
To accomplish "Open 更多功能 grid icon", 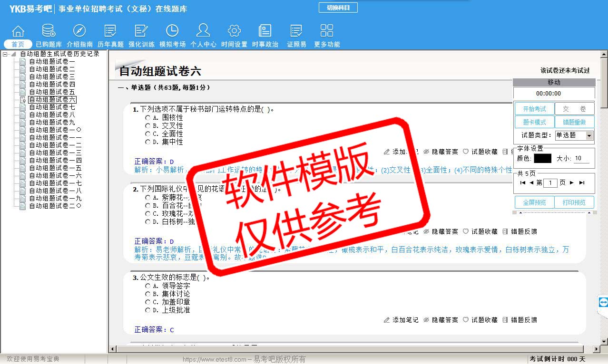I will [x=327, y=31].
